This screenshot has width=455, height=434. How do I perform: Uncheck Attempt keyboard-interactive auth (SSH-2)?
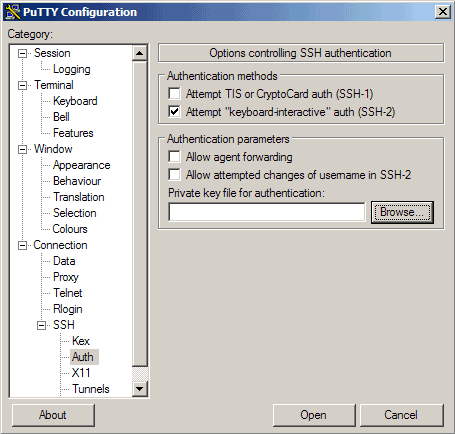[x=174, y=111]
